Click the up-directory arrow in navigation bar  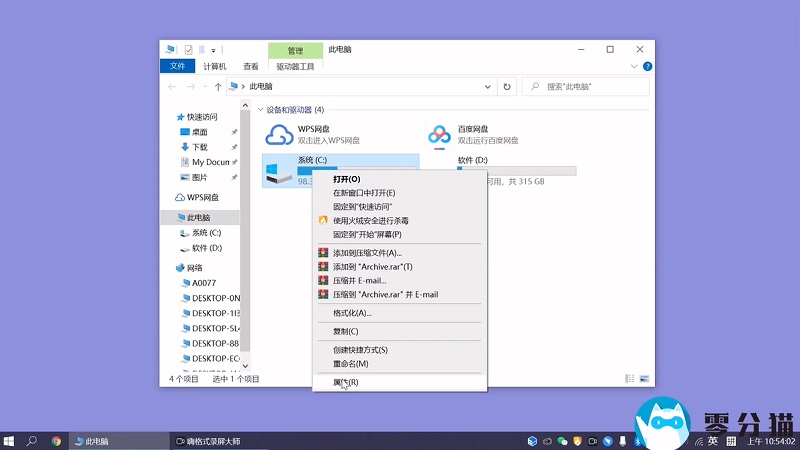(x=218, y=87)
